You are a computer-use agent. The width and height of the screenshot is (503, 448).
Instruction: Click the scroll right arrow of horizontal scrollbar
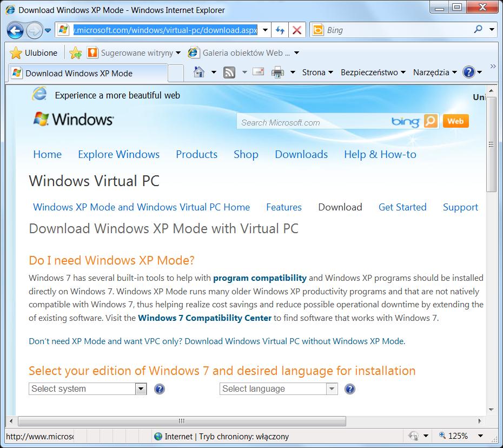pos(480,421)
